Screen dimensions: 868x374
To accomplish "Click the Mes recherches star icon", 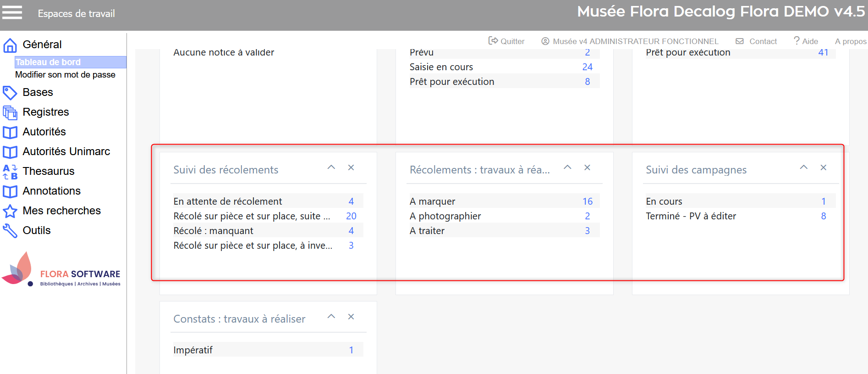I will point(10,211).
